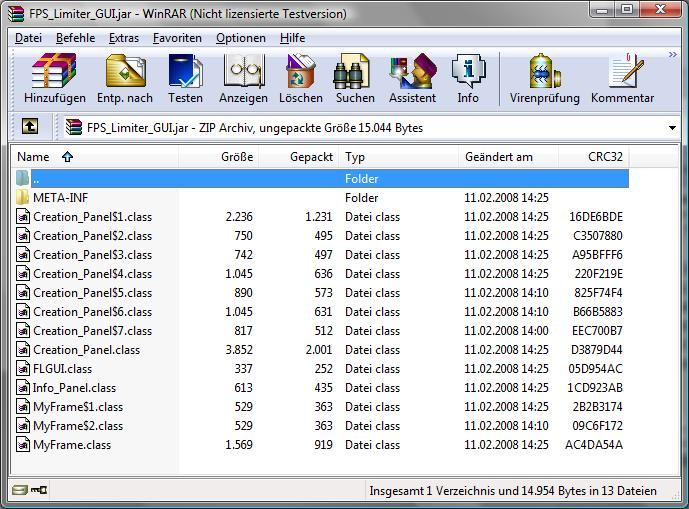Image resolution: width=689 pixels, height=509 pixels.
Task: Open the Datei menu
Action: pos(29,38)
